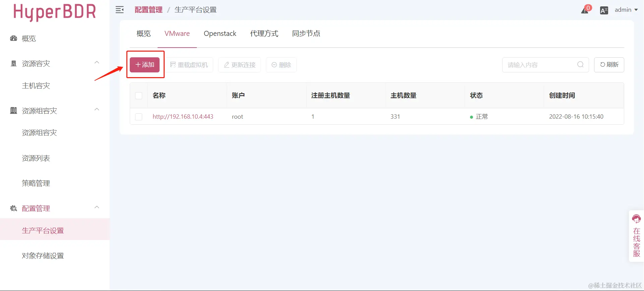Click the 资源组容灾 grid icon
The image size is (644, 291).
tap(13, 111)
